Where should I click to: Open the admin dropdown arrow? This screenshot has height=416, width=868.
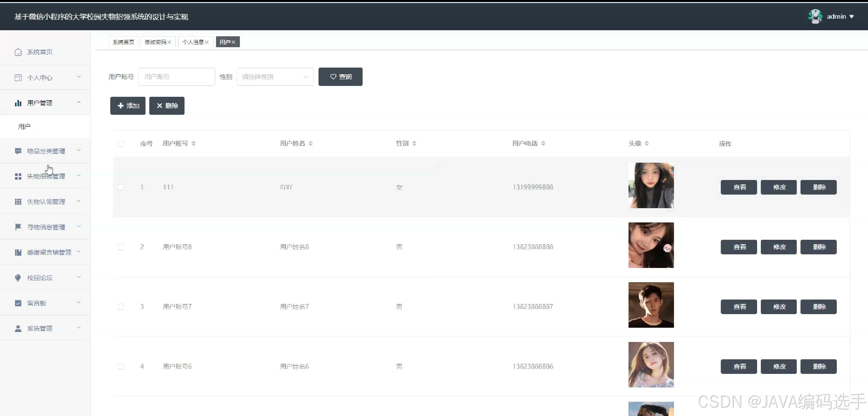pos(851,17)
